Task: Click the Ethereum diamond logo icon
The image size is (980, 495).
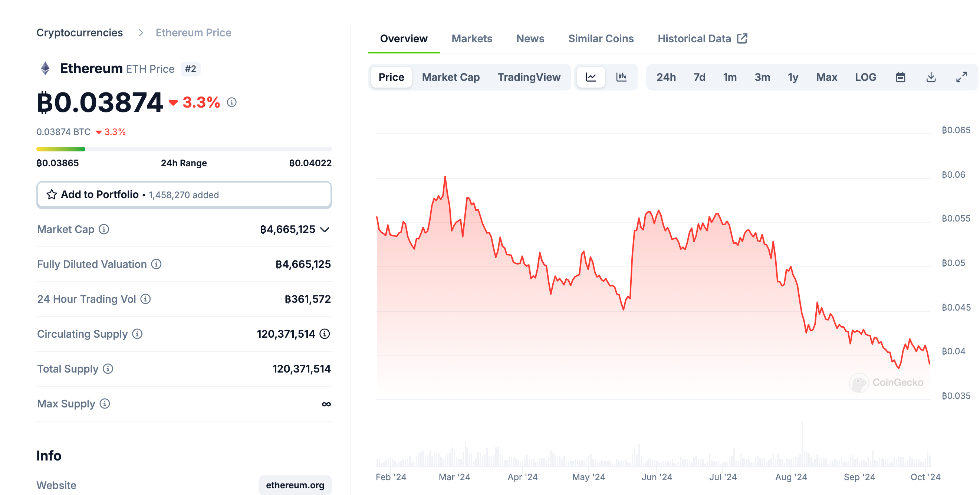Action: click(45, 69)
